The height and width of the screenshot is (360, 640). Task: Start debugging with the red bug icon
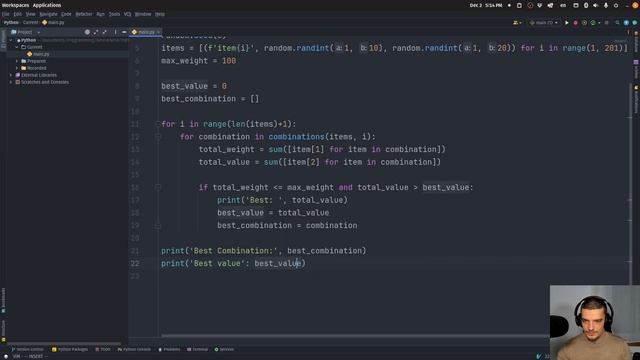click(x=576, y=23)
